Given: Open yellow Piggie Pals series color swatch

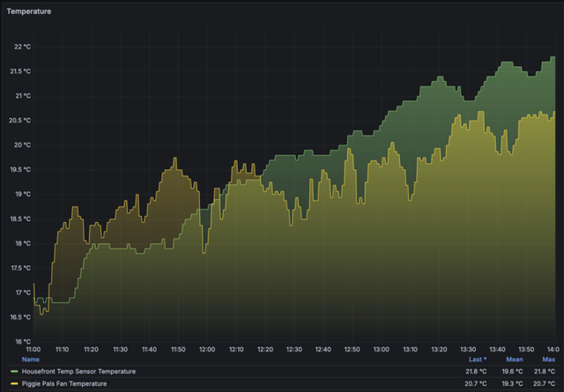Looking at the screenshot, I should (x=14, y=384).
